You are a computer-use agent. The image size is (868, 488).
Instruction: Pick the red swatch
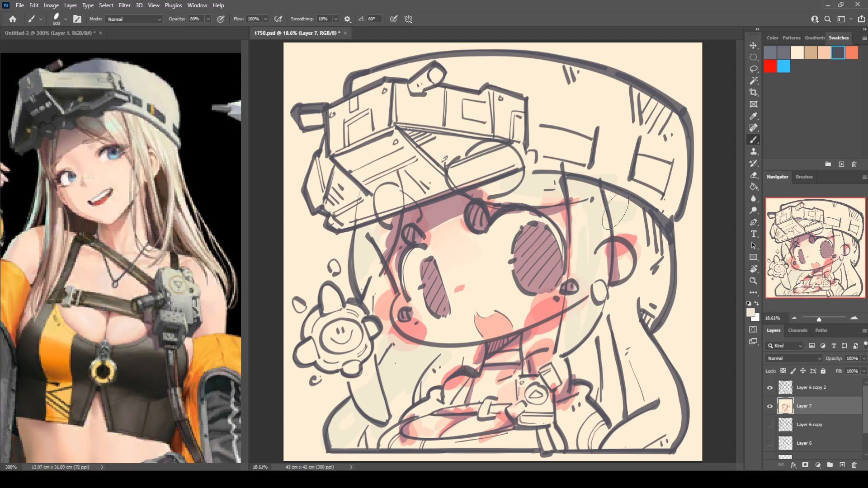point(770,66)
